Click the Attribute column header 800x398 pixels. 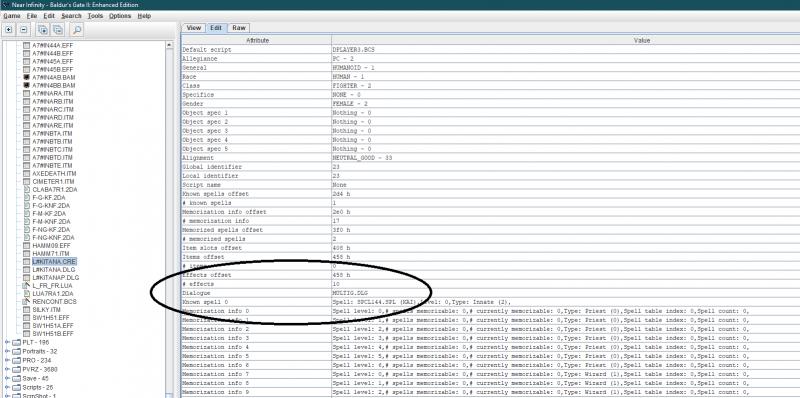[257, 40]
